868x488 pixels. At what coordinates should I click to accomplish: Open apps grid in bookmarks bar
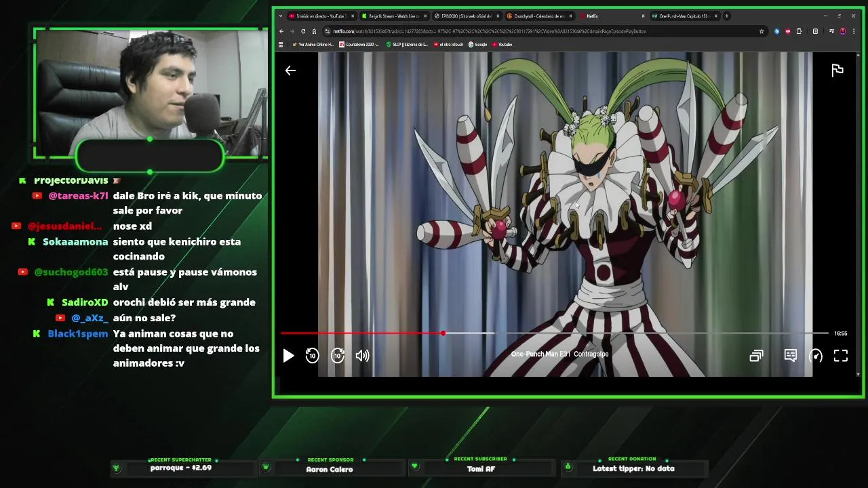(281, 45)
